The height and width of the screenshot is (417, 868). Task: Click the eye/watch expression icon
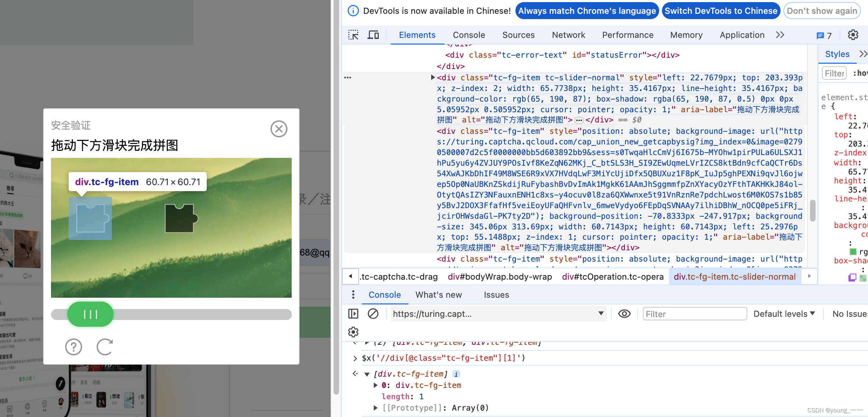click(623, 314)
